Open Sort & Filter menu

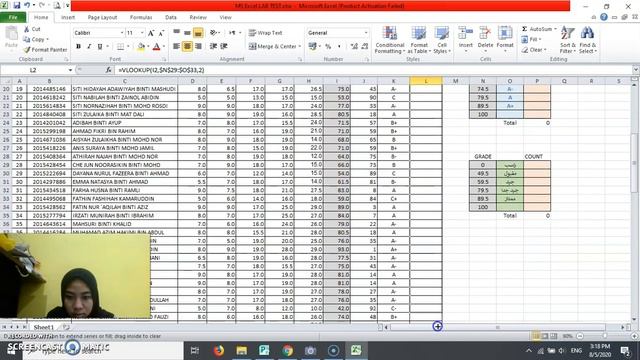pyautogui.click(x=567, y=40)
